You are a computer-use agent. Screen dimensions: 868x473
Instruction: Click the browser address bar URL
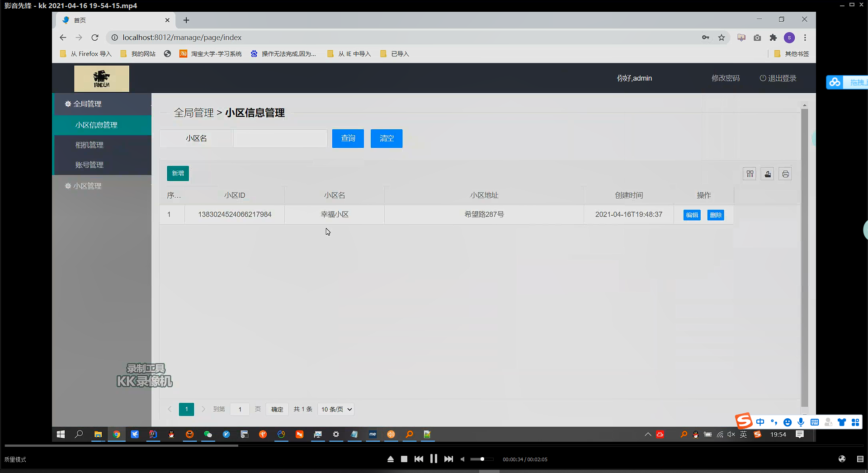tap(182, 38)
